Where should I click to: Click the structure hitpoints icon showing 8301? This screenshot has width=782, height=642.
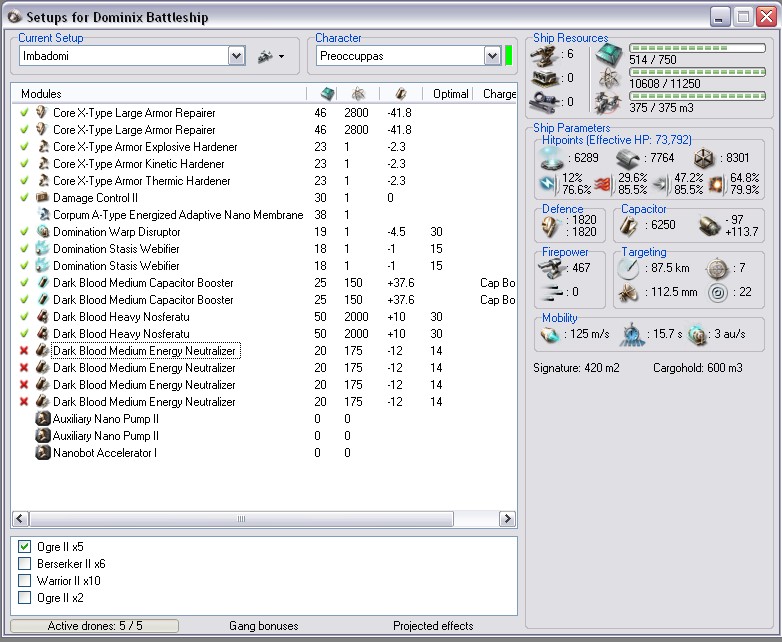[705, 158]
